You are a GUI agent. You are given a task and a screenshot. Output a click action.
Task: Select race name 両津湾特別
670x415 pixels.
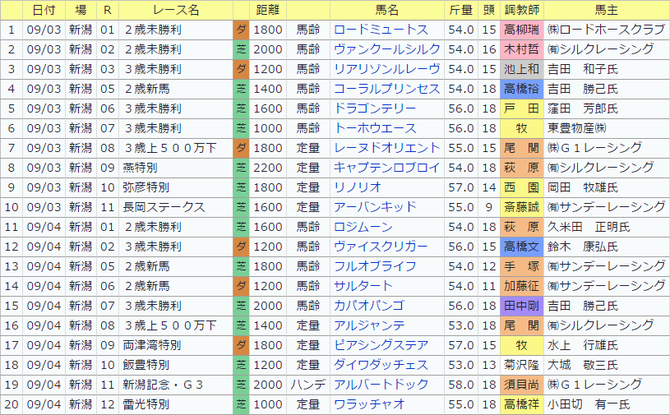(x=152, y=345)
